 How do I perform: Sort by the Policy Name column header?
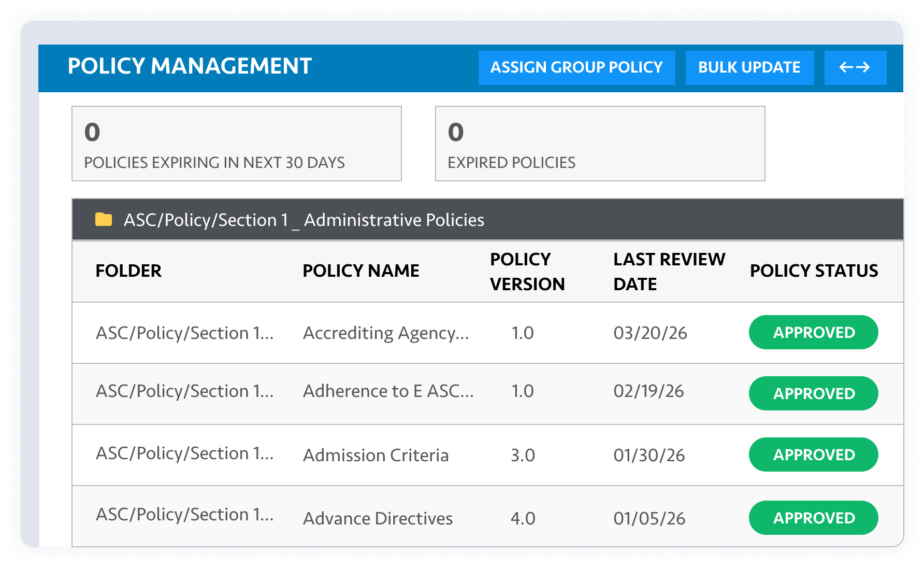361,271
